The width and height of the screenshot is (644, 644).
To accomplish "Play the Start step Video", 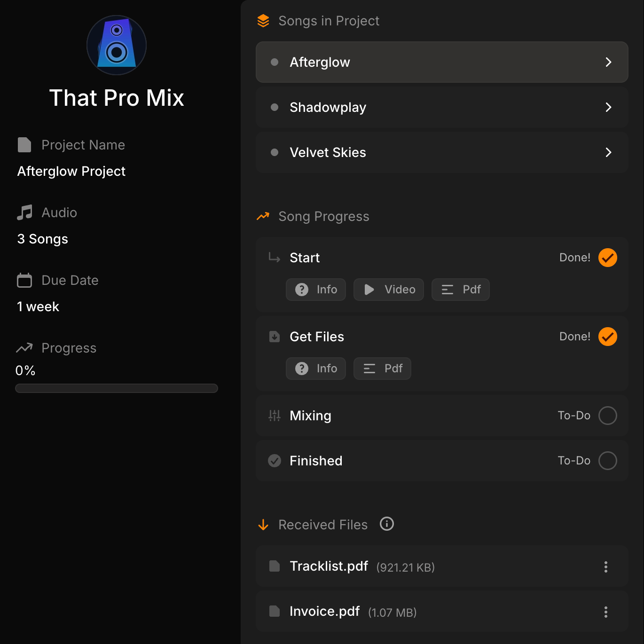I will 388,290.
